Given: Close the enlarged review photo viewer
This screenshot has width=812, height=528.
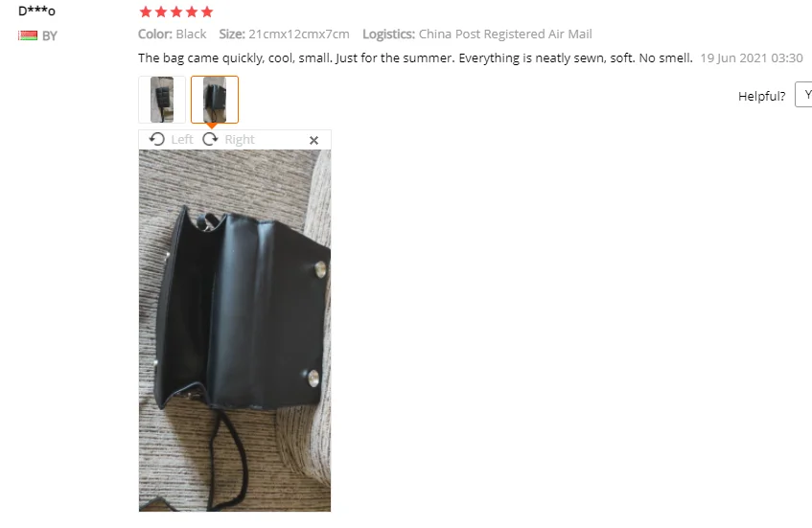Looking at the screenshot, I should pyautogui.click(x=313, y=140).
